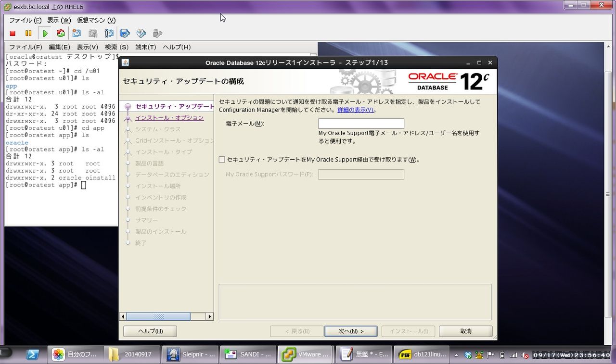Open terminal ファイル(F) menu
The height and width of the screenshot is (364, 616).
(x=26, y=47)
